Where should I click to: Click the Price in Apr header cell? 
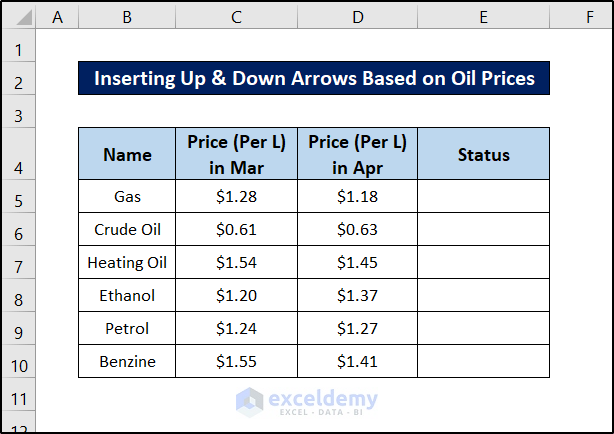click(357, 154)
